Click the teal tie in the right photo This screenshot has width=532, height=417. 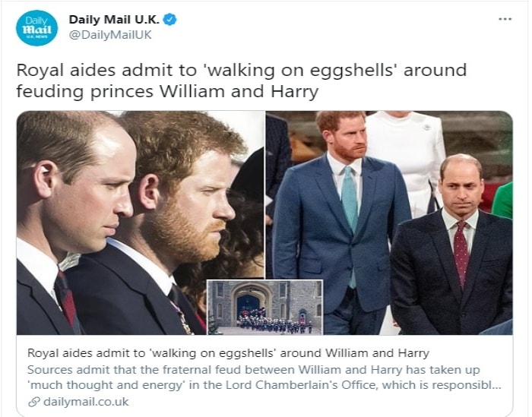(x=350, y=205)
